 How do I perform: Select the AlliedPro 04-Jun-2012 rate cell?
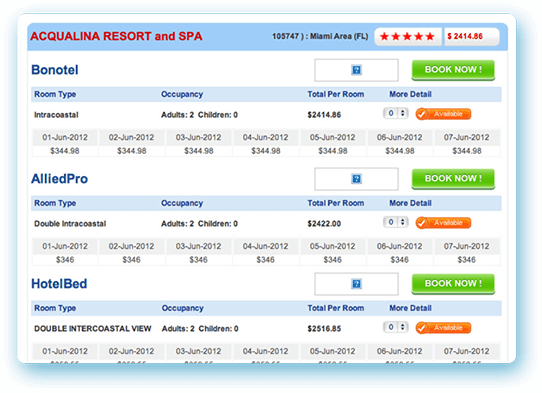click(x=265, y=253)
